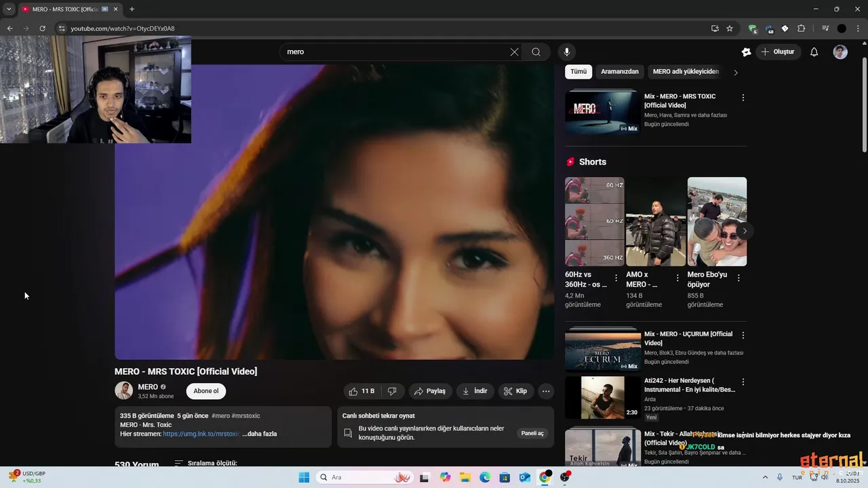Viewport: 868px width, 488px height.
Task: Open the Sıralama ölçütü sort menu
Action: 205,463
